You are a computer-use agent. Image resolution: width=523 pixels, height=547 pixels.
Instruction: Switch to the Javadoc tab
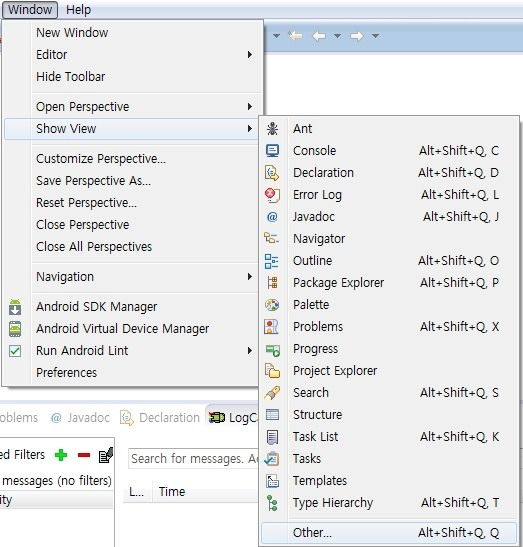pyautogui.click(x=80, y=418)
